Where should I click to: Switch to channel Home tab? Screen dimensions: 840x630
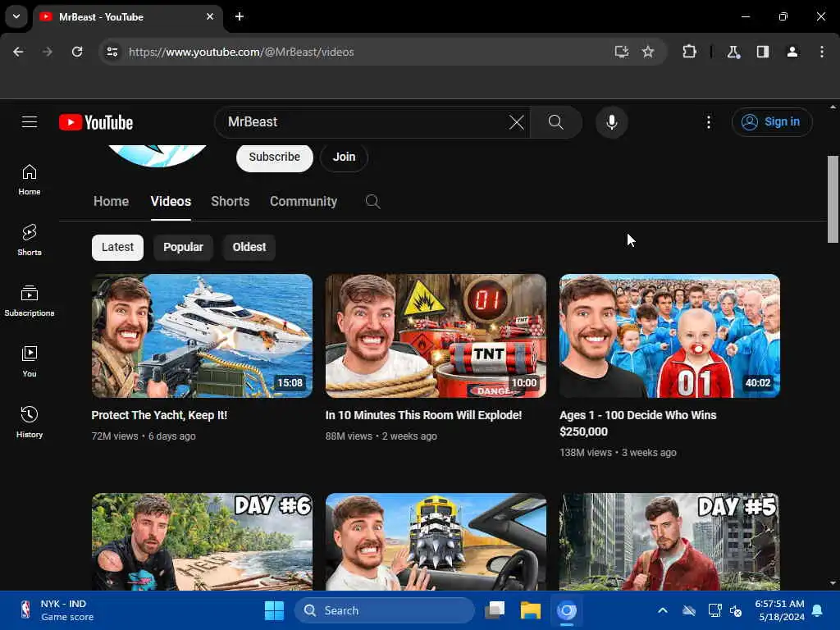(x=111, y=202)
